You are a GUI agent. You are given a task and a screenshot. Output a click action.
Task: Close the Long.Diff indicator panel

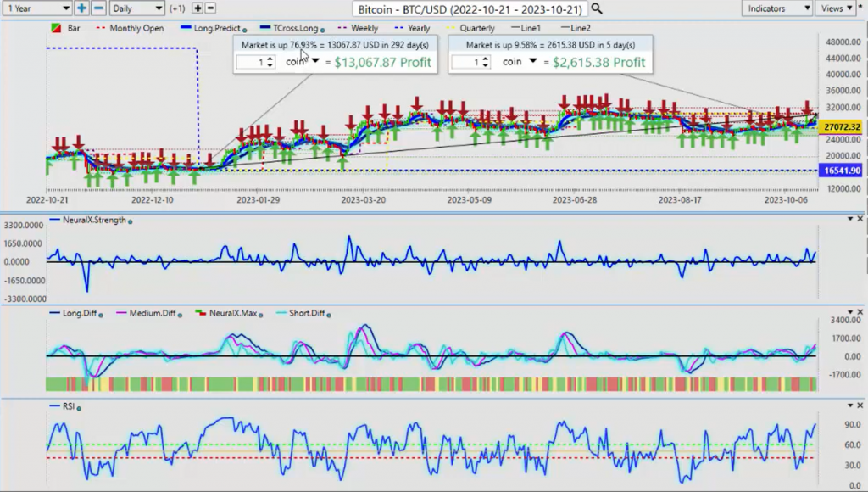[x=860, y=312]
